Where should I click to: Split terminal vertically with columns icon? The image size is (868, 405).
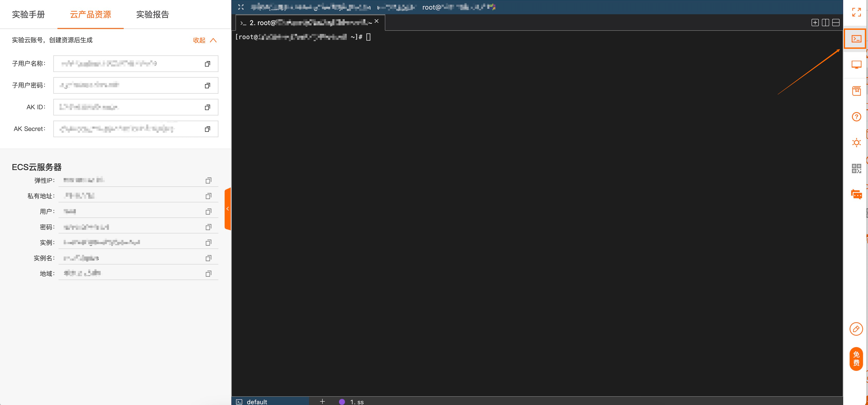click(825, 23)
